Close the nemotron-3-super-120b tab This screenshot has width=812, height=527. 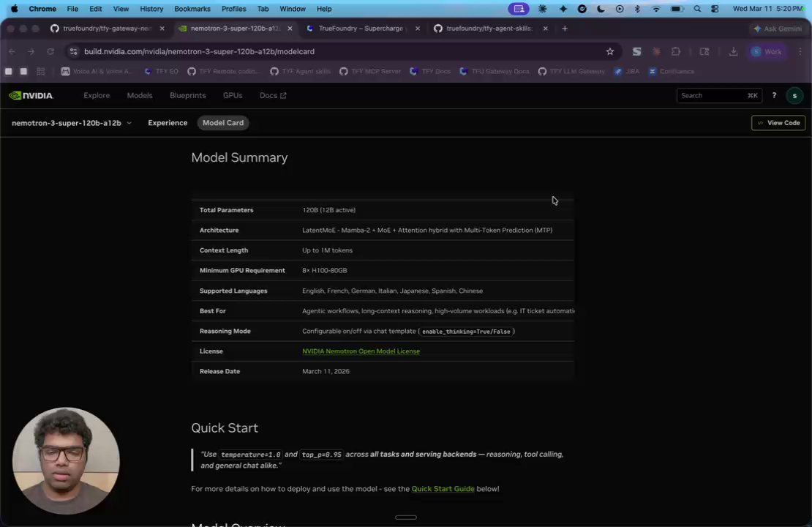pos(290,29)
